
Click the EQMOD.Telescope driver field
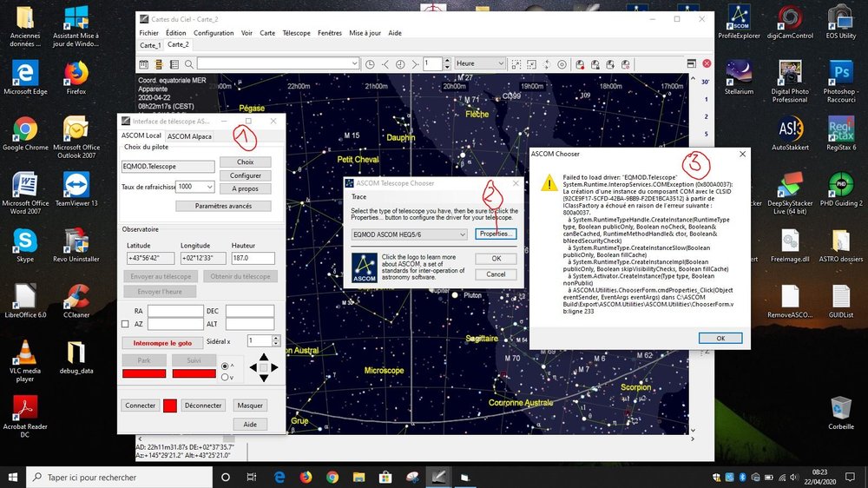coord(168,166)
